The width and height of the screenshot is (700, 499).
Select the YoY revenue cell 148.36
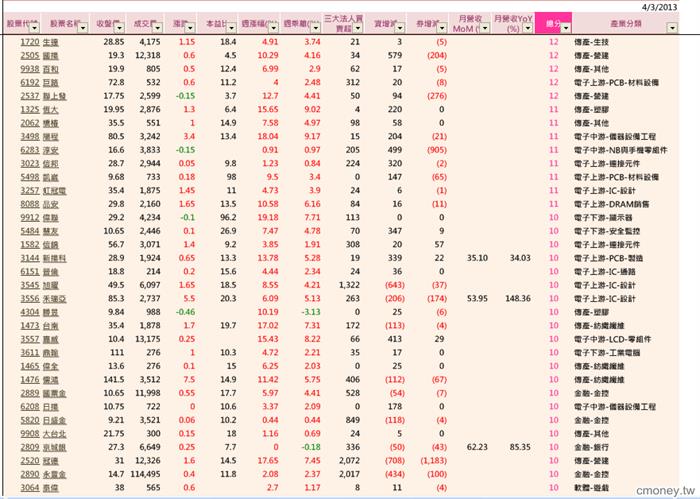(518, 299)
